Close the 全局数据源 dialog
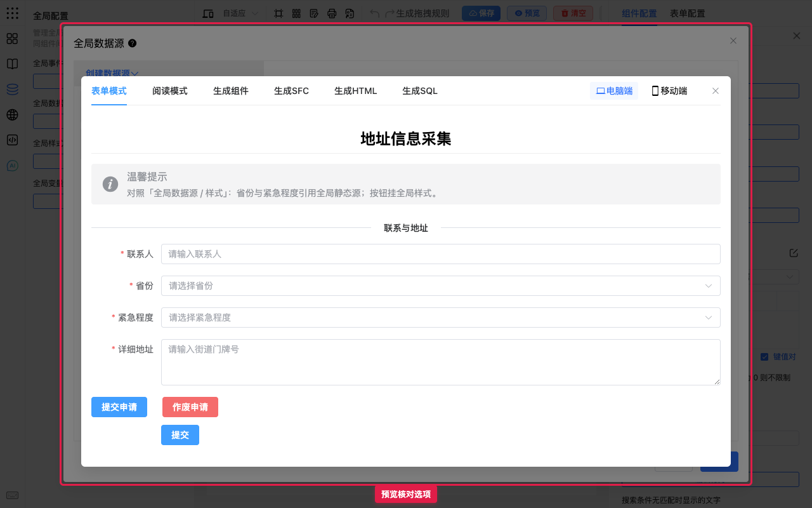 (x=733, y=41)
